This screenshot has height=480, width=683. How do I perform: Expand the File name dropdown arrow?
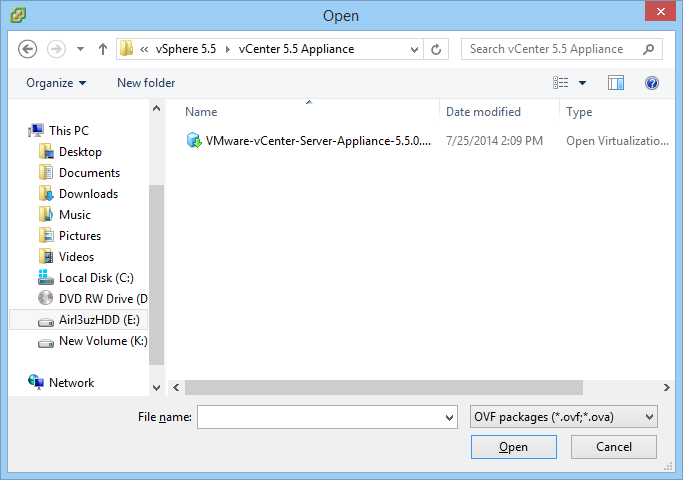[x=450, y=417]
